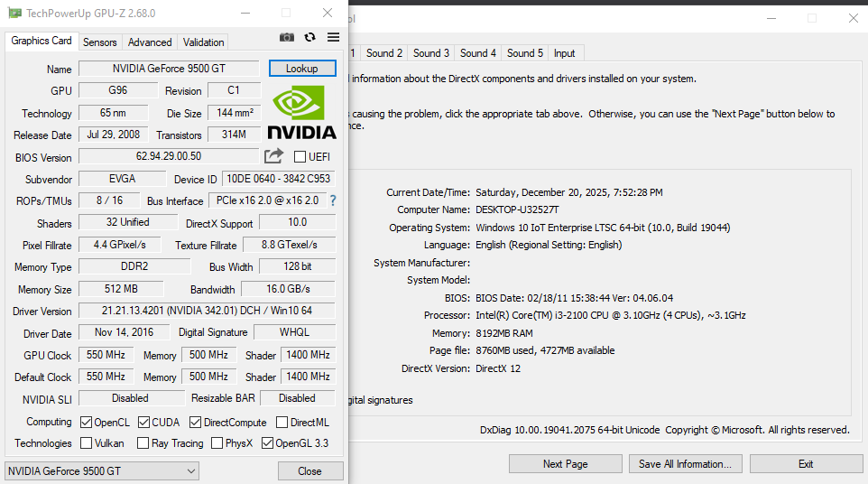The width and height of the screenshot is (868, 484).
Task: Open the Input tab in DxDiag
Action: click(x=564, y=53)
